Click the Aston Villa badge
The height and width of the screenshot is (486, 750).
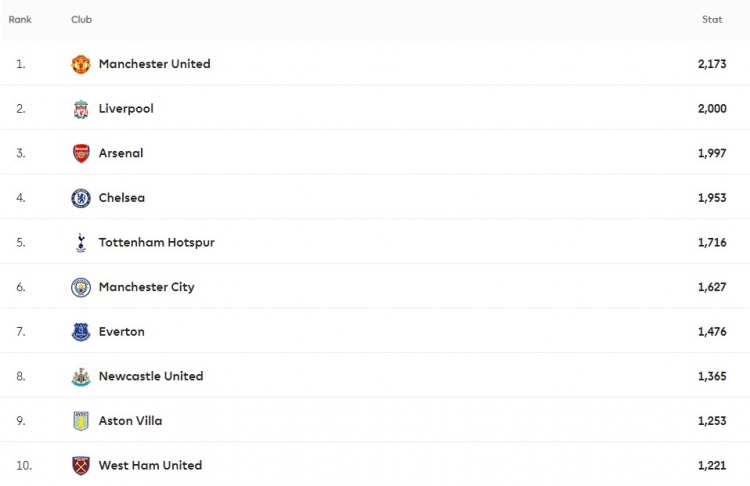pos(81,421)
